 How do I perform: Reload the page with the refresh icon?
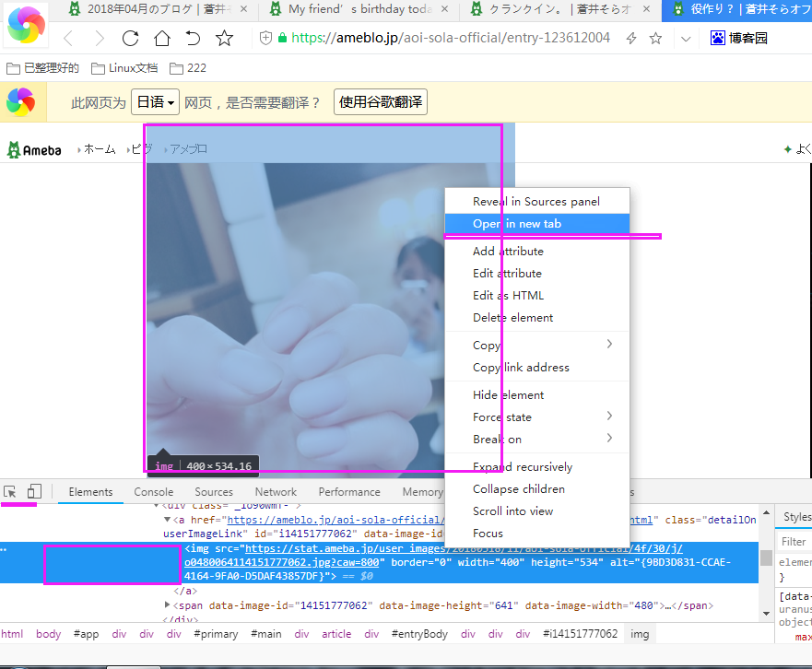coord(130,39)
